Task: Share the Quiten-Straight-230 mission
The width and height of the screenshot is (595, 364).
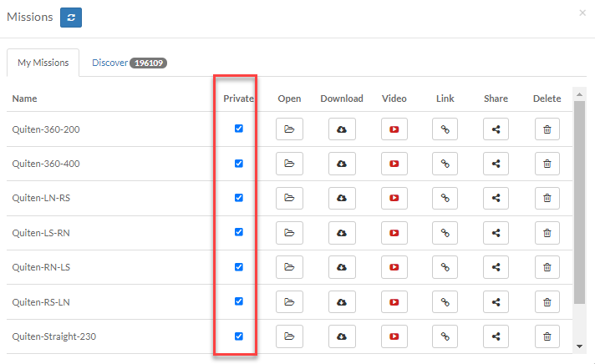Action: coord(496,336)
